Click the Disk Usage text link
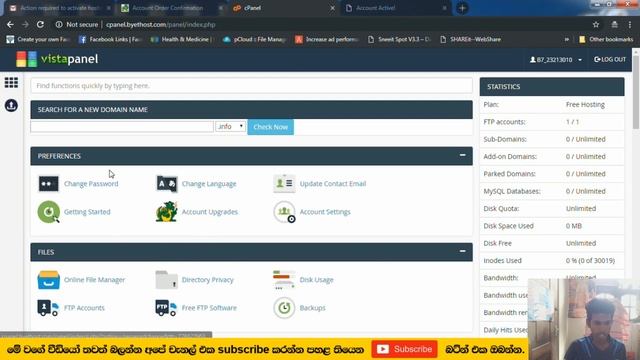Image resolution: width=640 pixels, height=360 pixels. pyautogui.click(x=316, y=280)
